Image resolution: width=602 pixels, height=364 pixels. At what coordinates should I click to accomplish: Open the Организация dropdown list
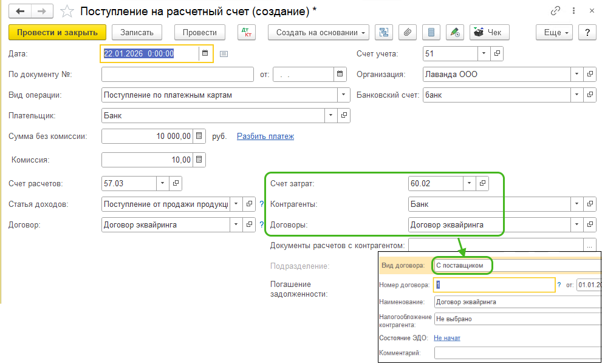tap(575, 74)
